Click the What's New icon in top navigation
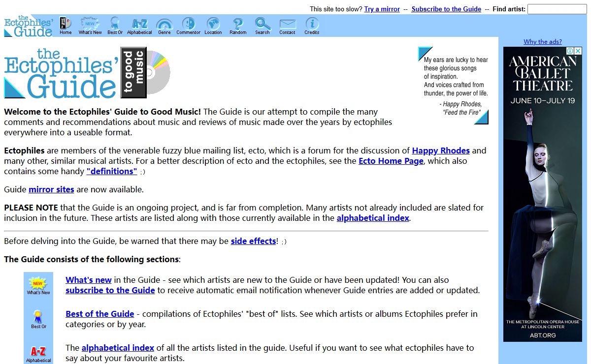This screenshot has width=591, height=364. (90, 26)
